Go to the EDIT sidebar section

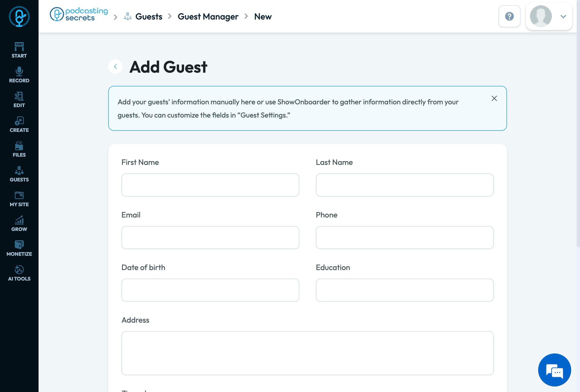pyautogui.click(x=19, y=100)
